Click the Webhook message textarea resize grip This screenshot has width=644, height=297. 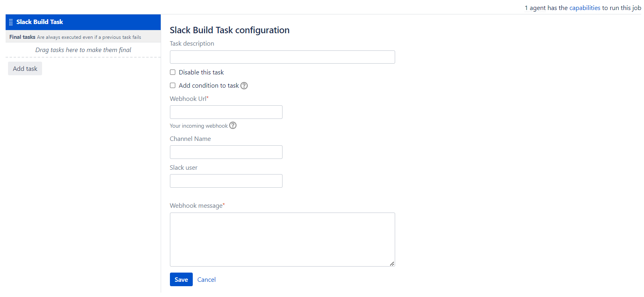click(392, 263)
